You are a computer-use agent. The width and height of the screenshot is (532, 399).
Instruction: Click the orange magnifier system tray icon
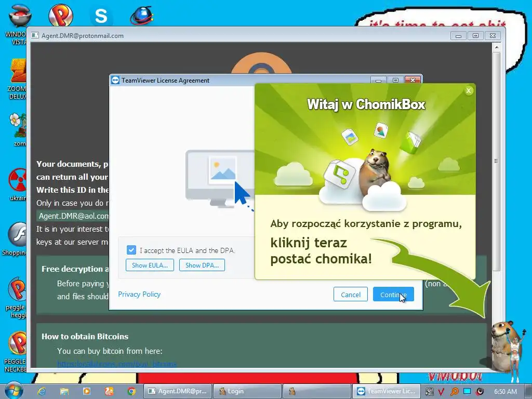coord(454,392)
